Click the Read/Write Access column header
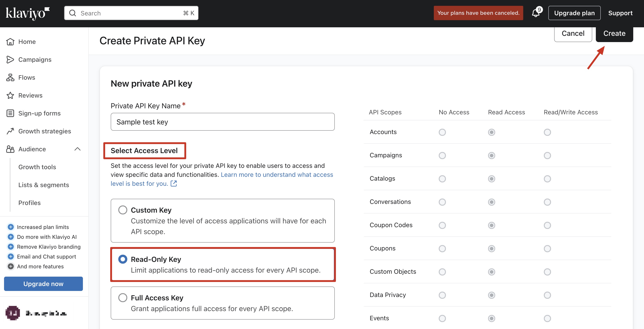This screenshot has height=329, width=644. 571,112
